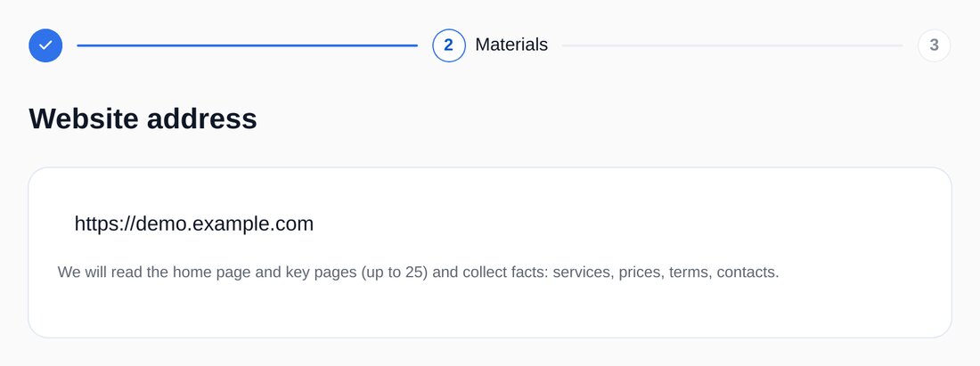Click the white checkmark in the blue circle
Screen dimensions: 980x366
(x=45, y=45)
